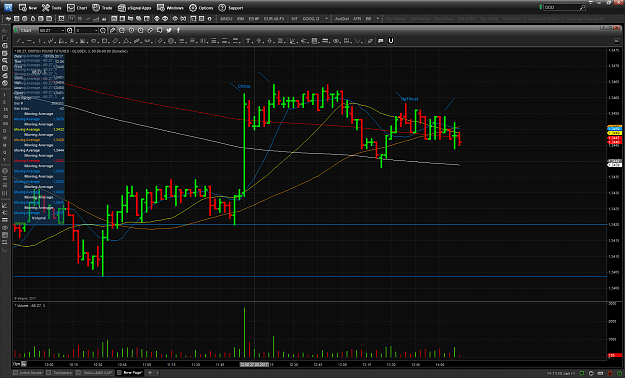Switch to the SMALL/MID CAP page tab
Viewport: 625px width, 378px height.
[96, 373]
